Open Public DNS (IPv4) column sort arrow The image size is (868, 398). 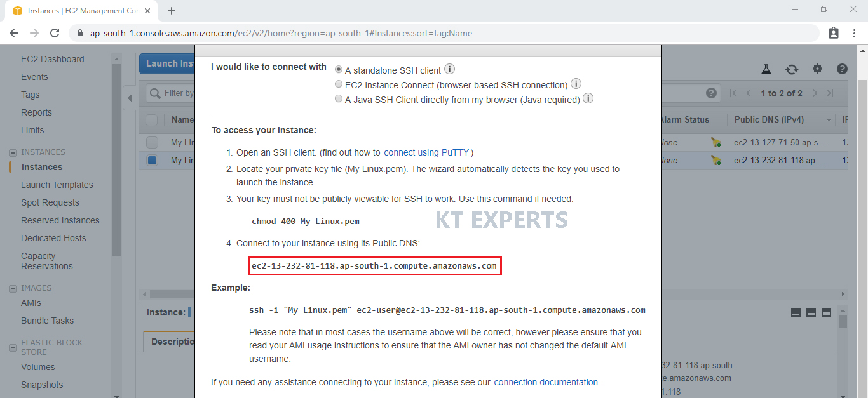[x=829, y=120]
